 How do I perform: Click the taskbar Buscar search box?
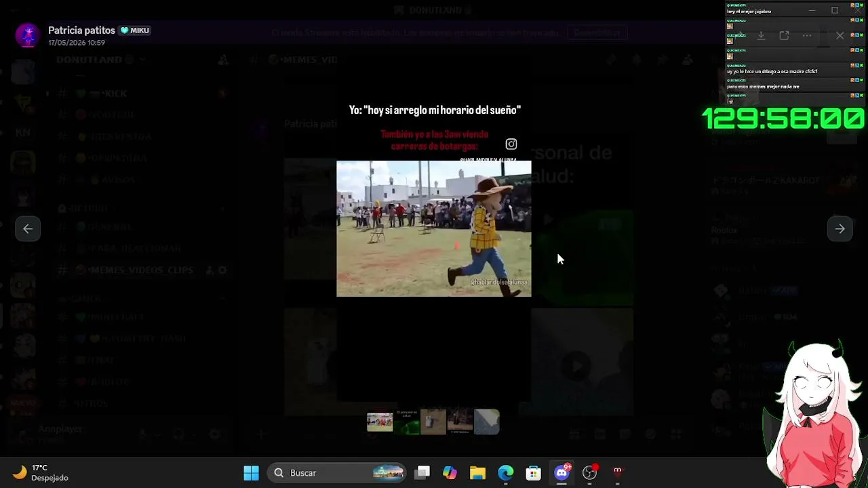[x=336, y=473]
